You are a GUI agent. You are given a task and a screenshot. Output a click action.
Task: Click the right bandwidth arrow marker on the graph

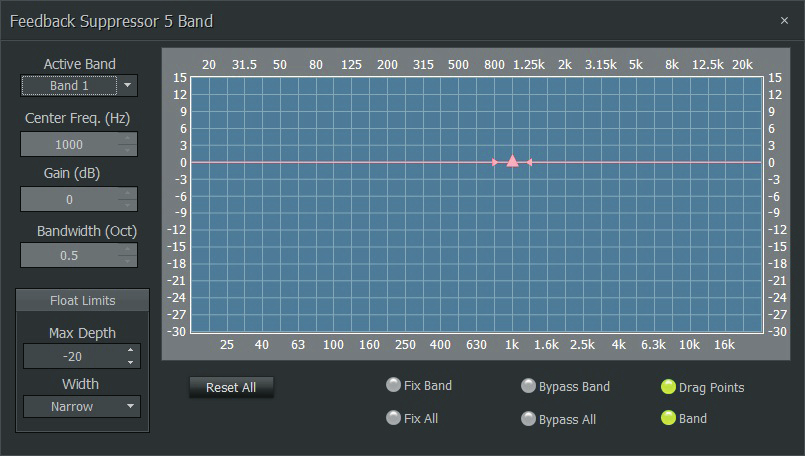[x=529, y=162]
